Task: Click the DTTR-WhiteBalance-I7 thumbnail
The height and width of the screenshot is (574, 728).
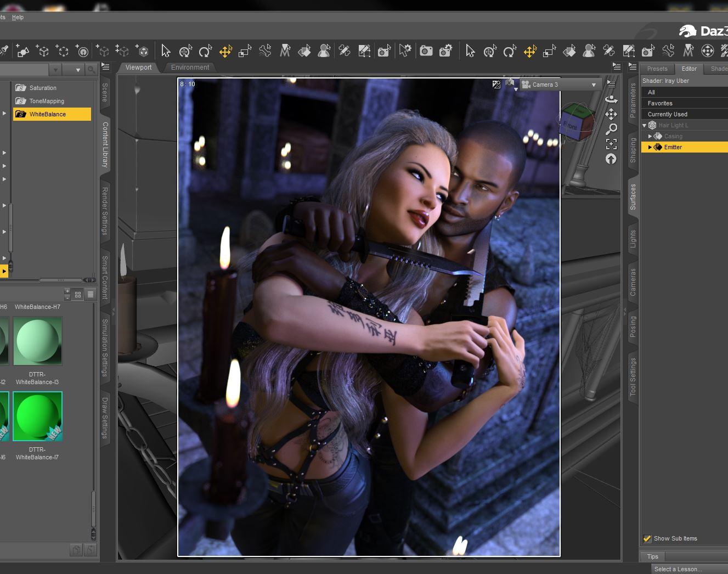Action: tap(37, 416)
